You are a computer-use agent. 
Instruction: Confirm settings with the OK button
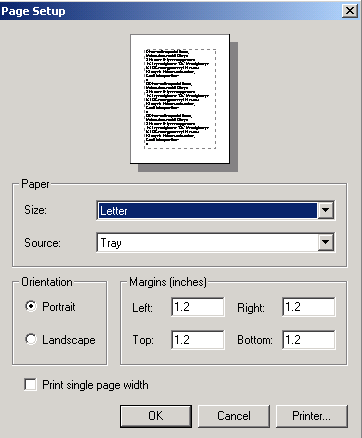point(156,416)
